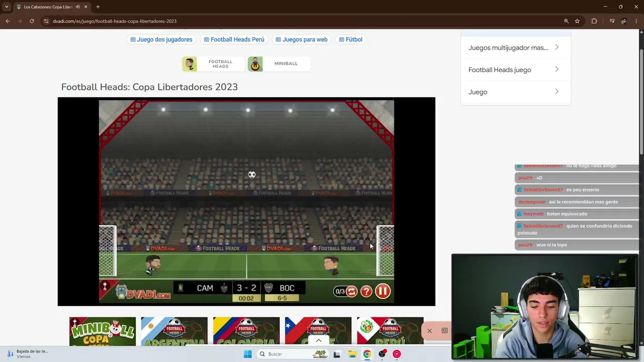
Task: Select the Los Cabezones: Copa Libertadores tab
Action: click(52, 7)
